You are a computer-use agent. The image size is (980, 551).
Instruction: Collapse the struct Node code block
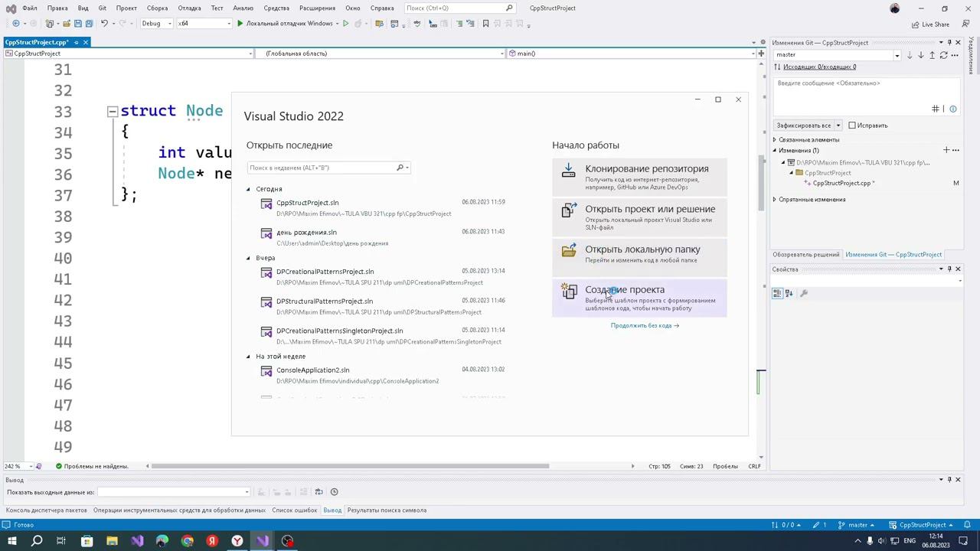113,111
